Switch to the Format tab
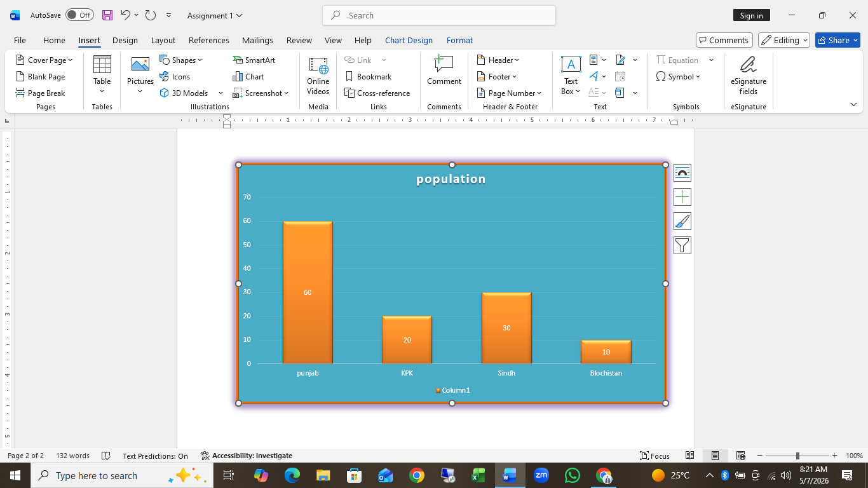This screenshot has height=488, width=868. (x=459, y=40)
